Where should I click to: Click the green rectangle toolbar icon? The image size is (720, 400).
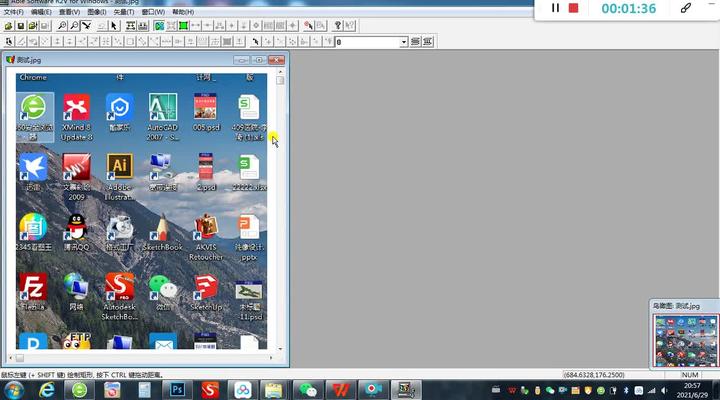click(x=183, y=26)
